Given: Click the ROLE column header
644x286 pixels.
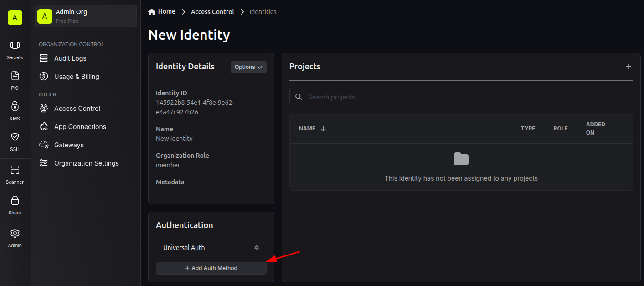Looking at the screenshot, I should point(561,129).
